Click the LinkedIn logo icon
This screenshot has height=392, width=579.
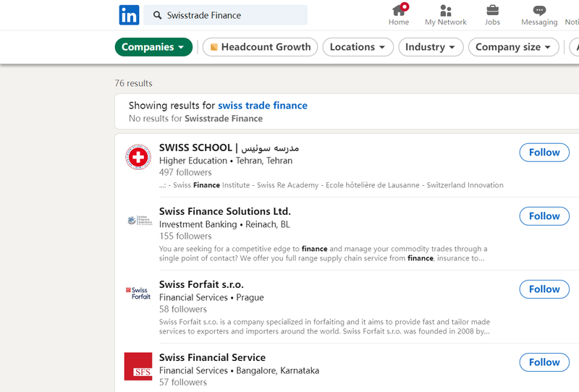click(129, 15)
